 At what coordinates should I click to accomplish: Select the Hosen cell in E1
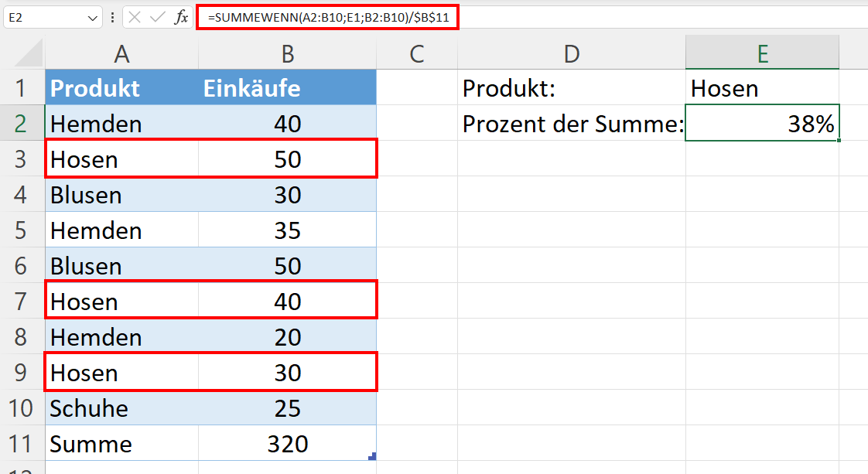click(x=762, y=88)
